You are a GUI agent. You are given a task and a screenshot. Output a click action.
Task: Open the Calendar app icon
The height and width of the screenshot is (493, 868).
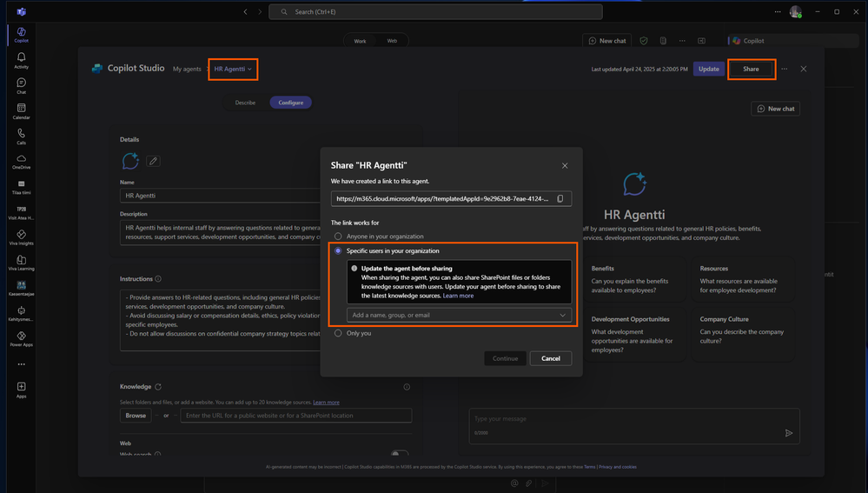click(x=21, y=110)
